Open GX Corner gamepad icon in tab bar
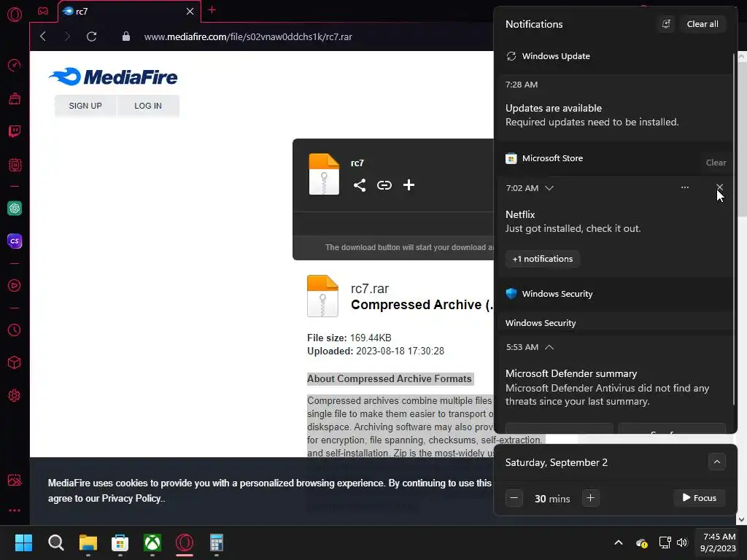The width and height of the screenshot is (747, 560). 43,11
